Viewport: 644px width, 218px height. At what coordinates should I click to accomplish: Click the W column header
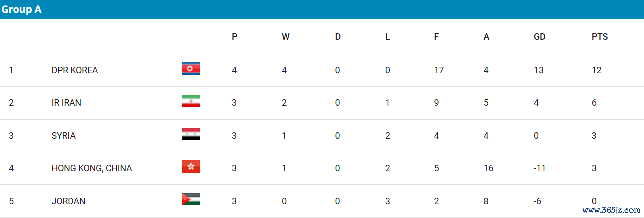(x=286, y=37)
